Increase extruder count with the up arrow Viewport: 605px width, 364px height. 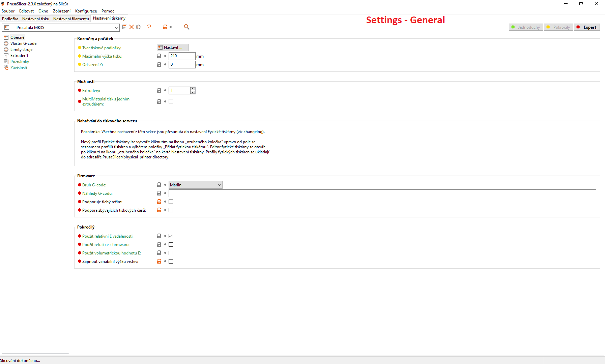193,89
